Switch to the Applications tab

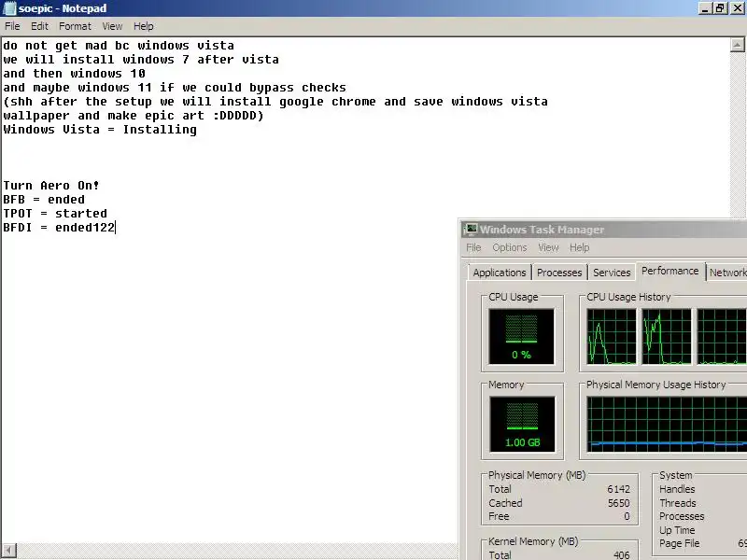[500, 273]
